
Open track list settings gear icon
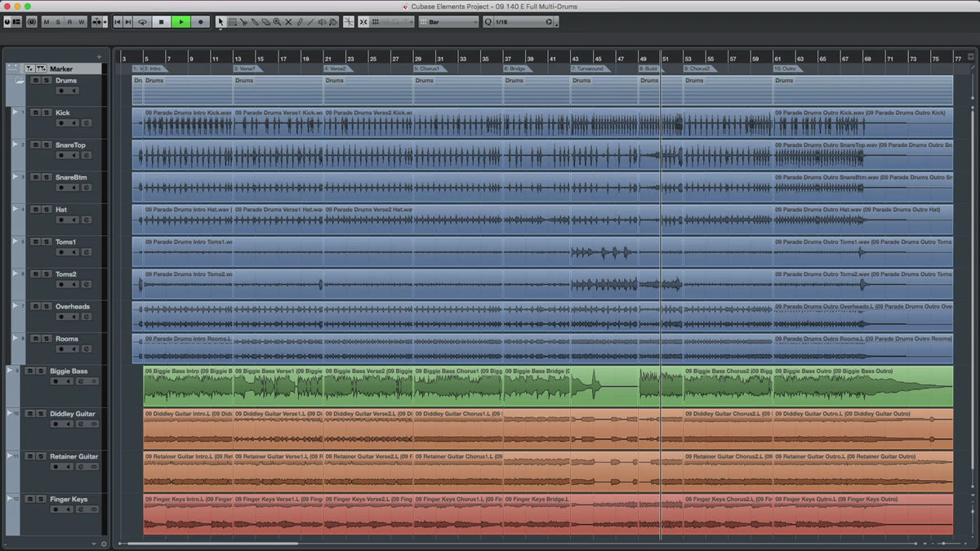(104, 543)
